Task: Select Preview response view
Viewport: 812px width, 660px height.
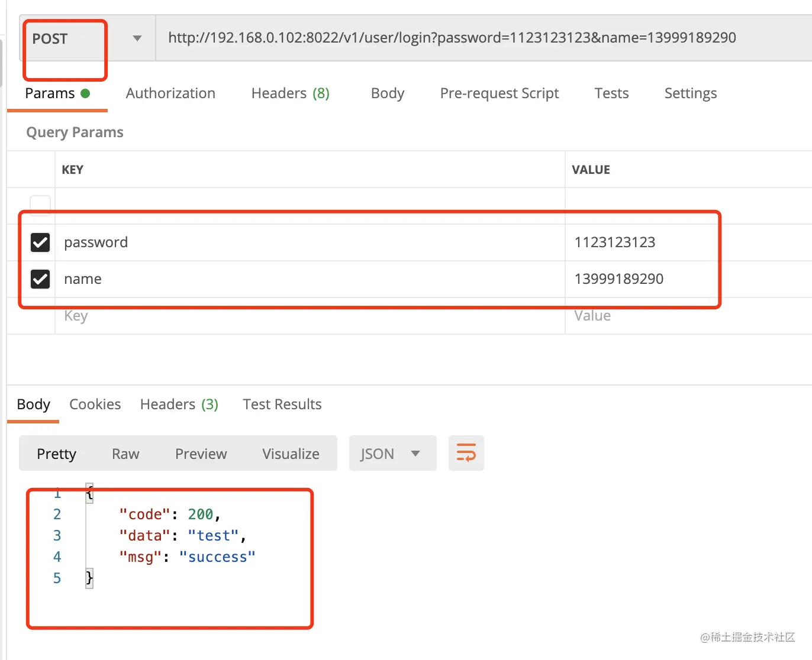Action: pos(201,454)
